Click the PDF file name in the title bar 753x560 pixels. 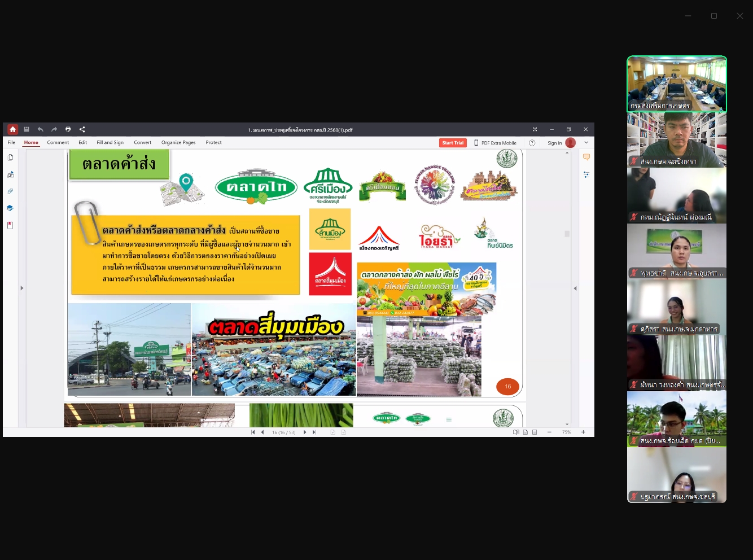pyautogui.click(x=300, y=130)
